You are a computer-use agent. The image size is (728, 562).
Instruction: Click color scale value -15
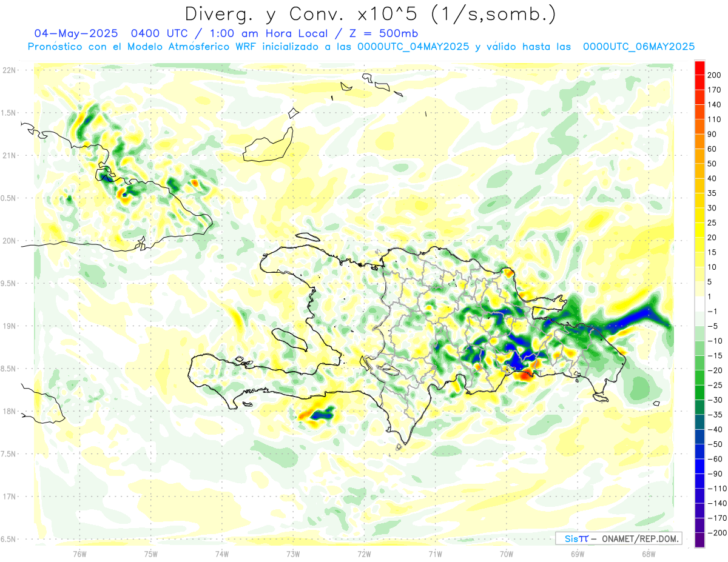pyautogui.click(x=714, y=356)
